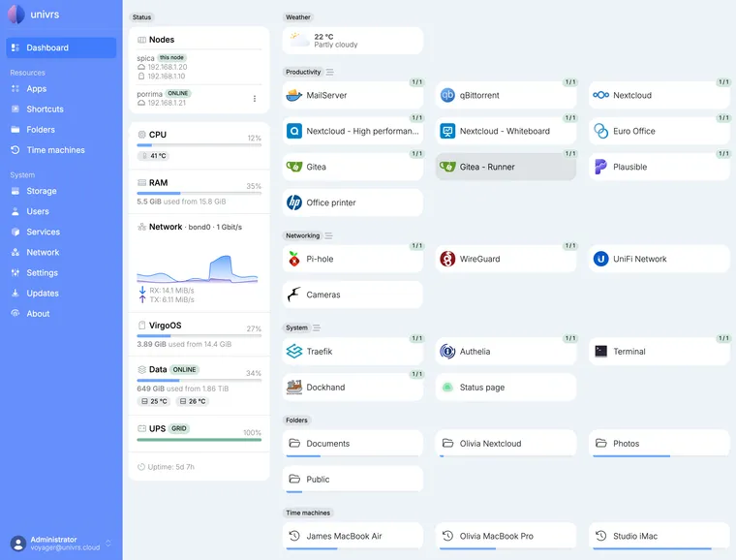Open the Documents folder icon
This screenshot has width=736, height=560.
tap(294, 443)
